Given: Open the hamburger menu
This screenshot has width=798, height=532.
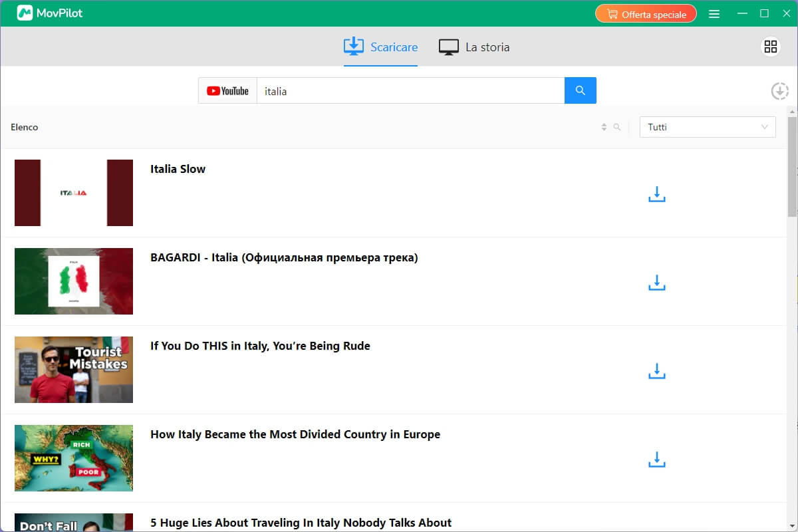Looking at the screenshot, I should [714, 14].
